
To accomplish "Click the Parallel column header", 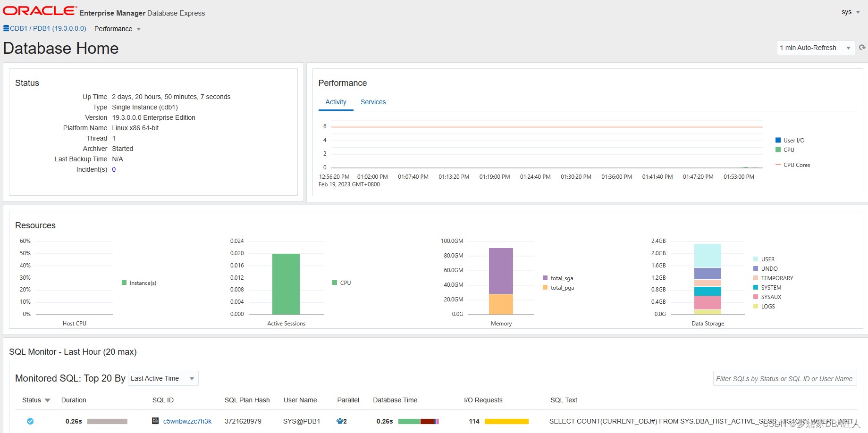I will [348, 400].
